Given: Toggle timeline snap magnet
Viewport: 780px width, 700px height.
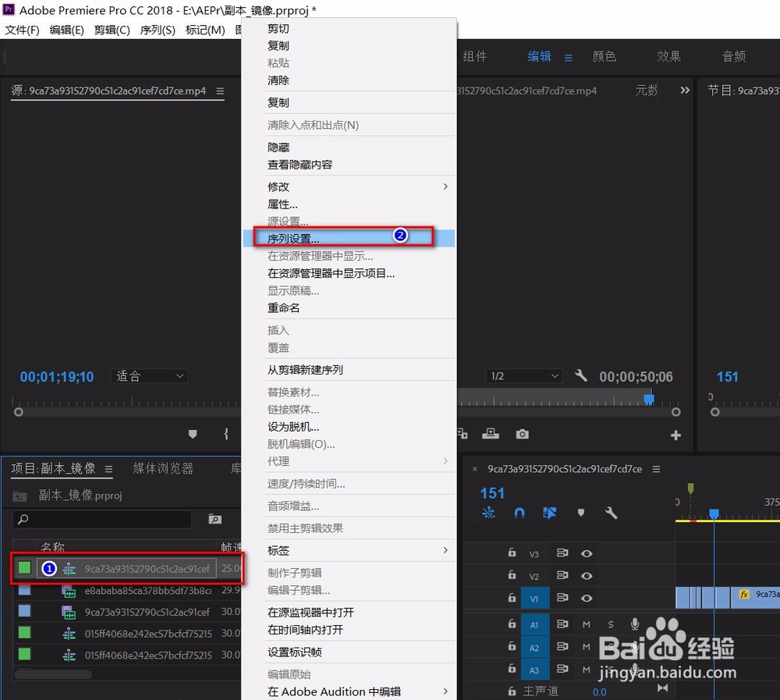Looking at the screenshot, I should point(519,512).
